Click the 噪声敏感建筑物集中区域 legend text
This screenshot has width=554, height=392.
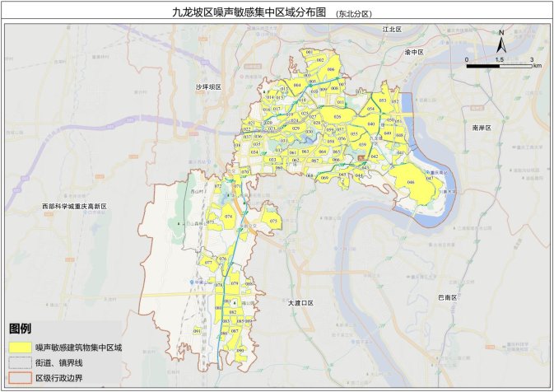click(x=78, y=348)
